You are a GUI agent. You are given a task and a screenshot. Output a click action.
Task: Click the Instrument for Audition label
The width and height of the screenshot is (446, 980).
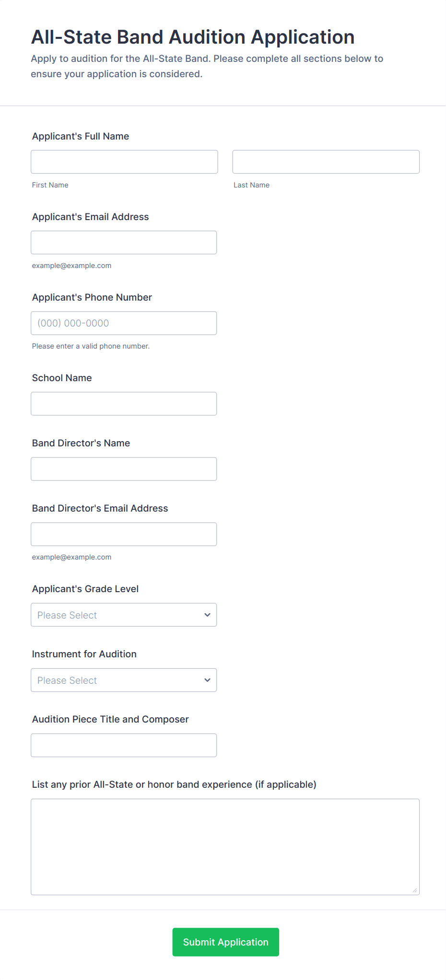coord(84,654)
